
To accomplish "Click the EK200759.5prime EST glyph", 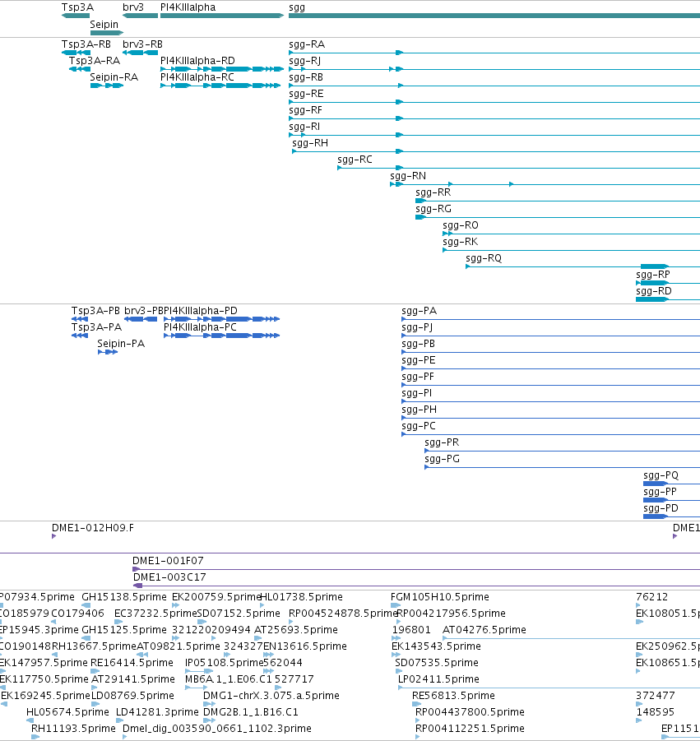I will click(x=175, y=605).
